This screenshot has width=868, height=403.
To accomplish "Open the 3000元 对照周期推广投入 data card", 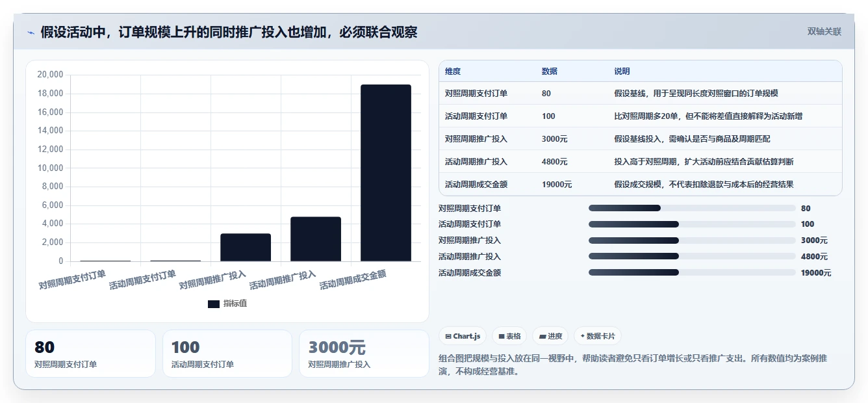I will [x=364, y=354].
